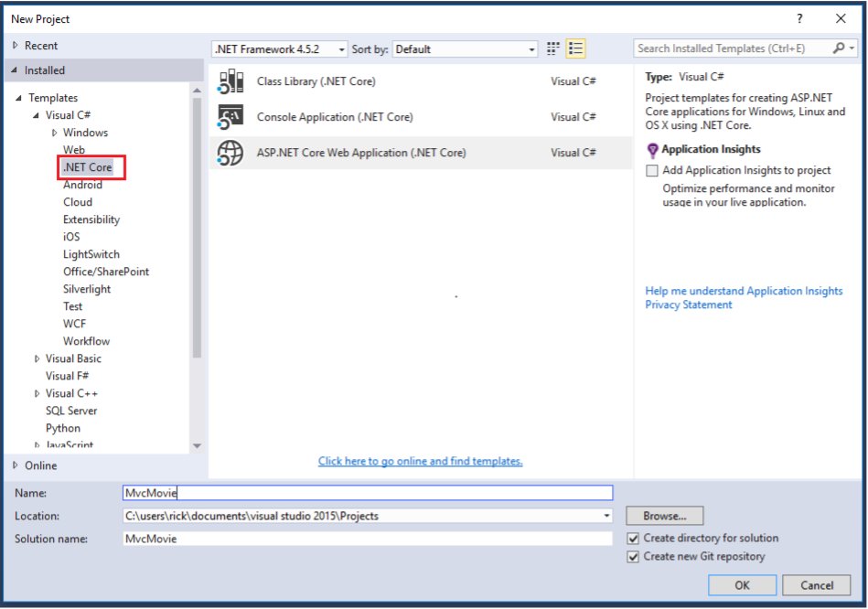Click the ASP.NET Core Web Application globe icon
This screenshot has width=868, height=609.
(230, 153)
